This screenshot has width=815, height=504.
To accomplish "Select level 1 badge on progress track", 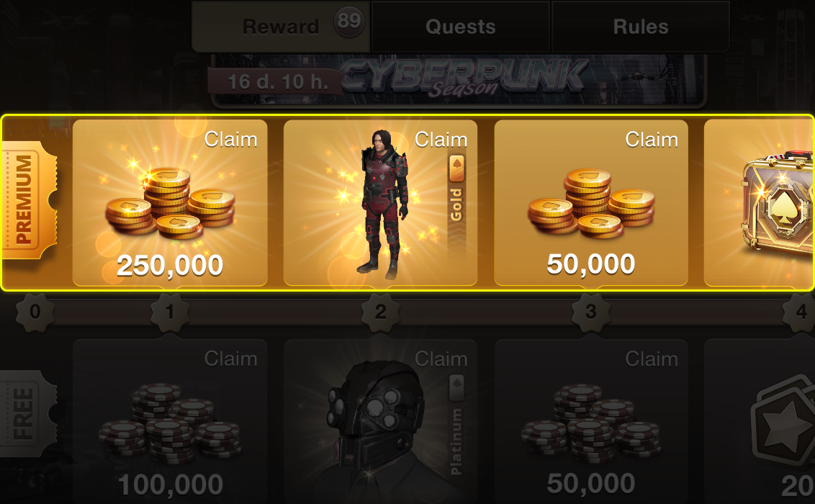I will (x=170, y=312).
